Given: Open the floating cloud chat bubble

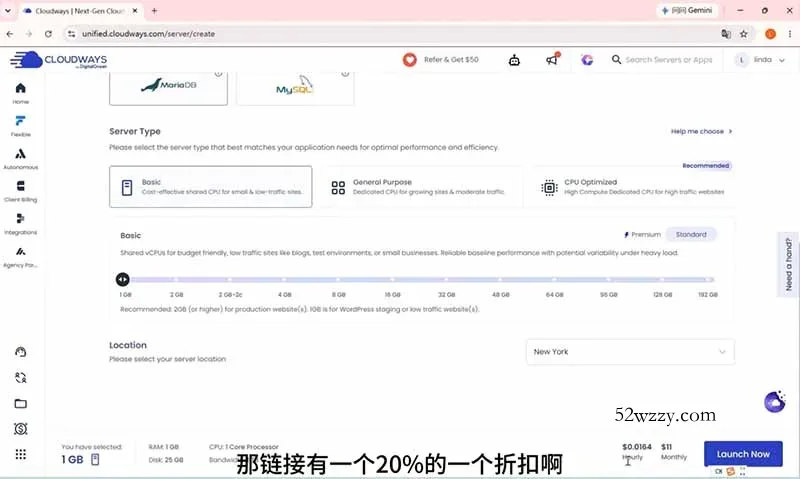Looking at the screenshot, I should coord(774,402).
